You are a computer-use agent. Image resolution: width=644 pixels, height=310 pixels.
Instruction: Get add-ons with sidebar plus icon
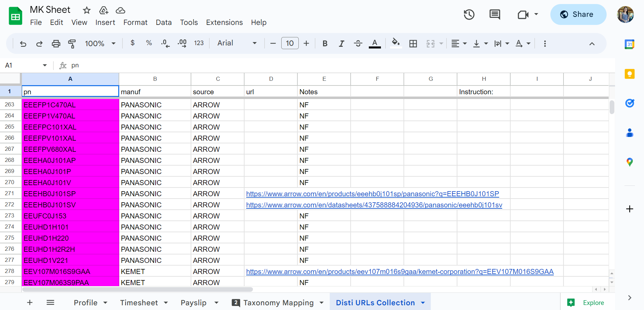[x=630, y=209]
